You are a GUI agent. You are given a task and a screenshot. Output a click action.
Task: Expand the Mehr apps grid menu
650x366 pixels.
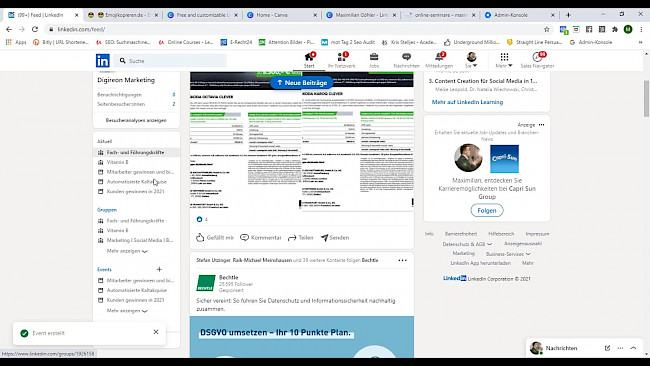click(x=504, y=61)
